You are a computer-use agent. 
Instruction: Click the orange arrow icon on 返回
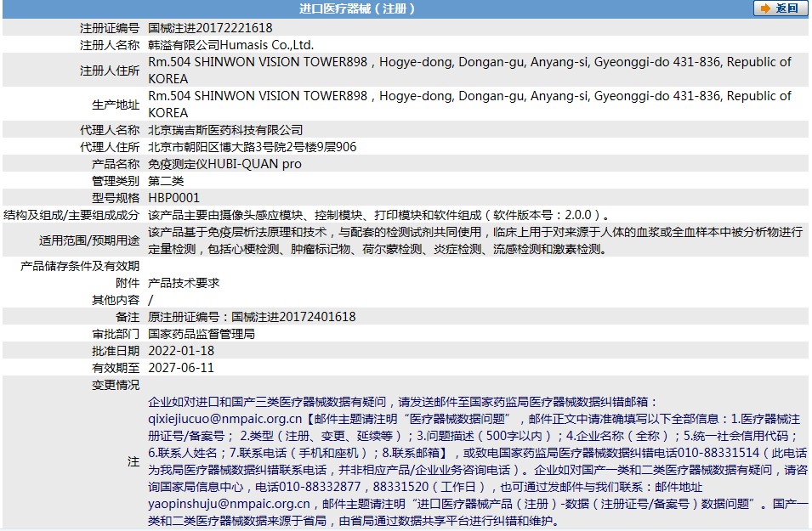[x=765, y=8]
